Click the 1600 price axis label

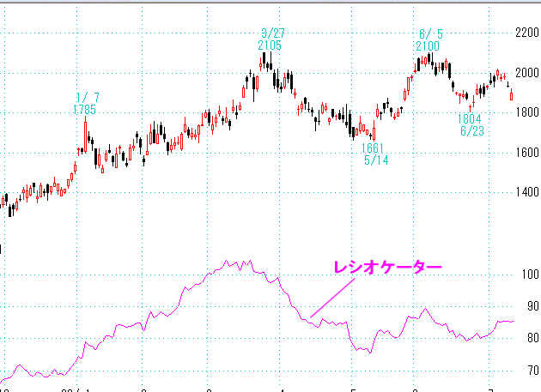pyautogui.click(x=526, y=153)
